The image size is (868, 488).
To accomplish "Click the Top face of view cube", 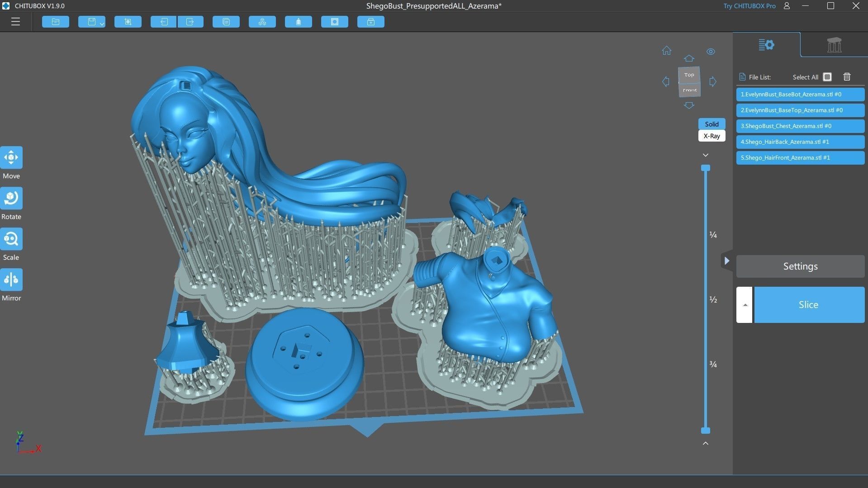I will click(689, 75).
